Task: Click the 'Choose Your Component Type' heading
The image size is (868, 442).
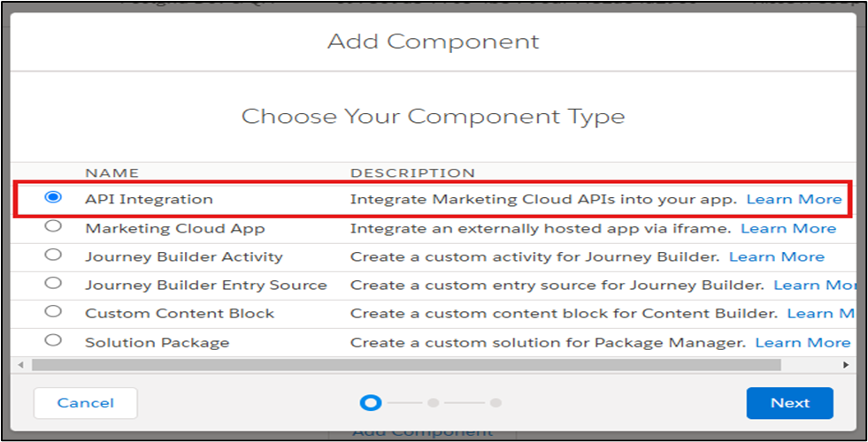Action: 433,117
